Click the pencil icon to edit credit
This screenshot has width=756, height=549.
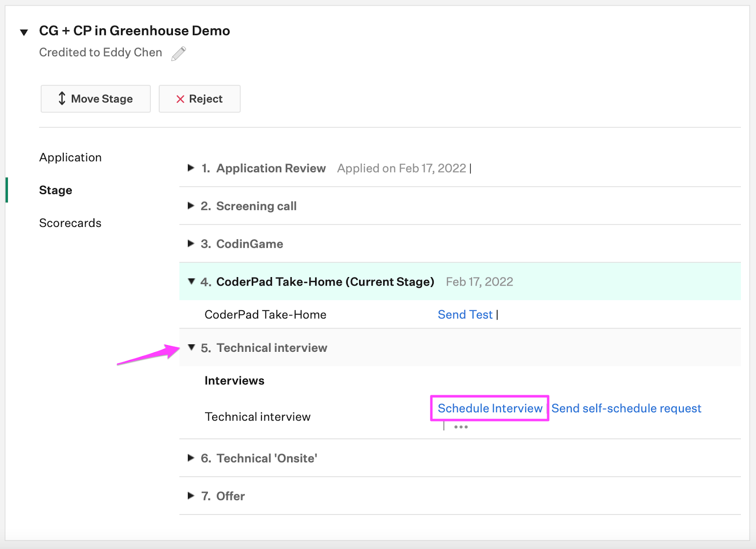178,53
